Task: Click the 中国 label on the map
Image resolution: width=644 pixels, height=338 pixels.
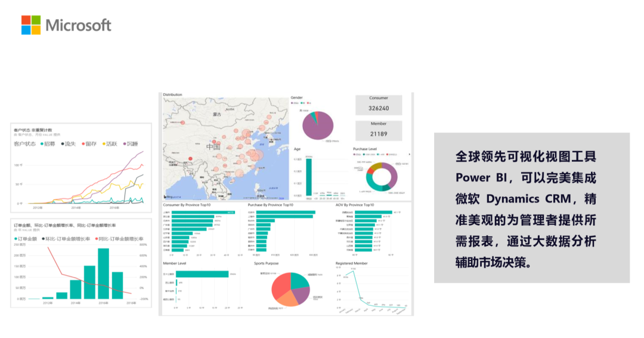Action: [x=213, y=146]
